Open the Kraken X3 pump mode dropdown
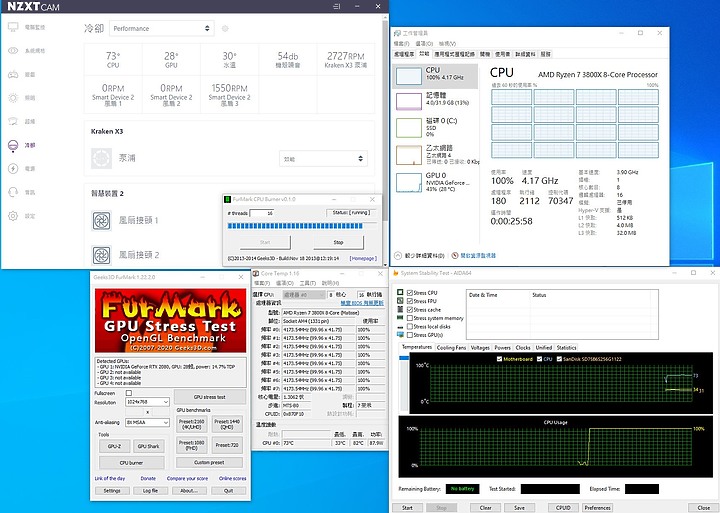Image resolution: width=720 pixels, height=513 pixels. [x=323, y=159]
